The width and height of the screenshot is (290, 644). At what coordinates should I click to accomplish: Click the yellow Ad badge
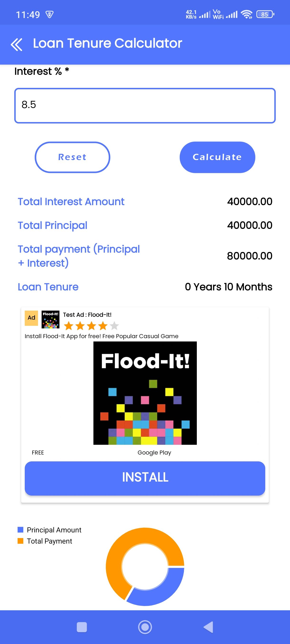pyautogui.click(x=31, y=318)
